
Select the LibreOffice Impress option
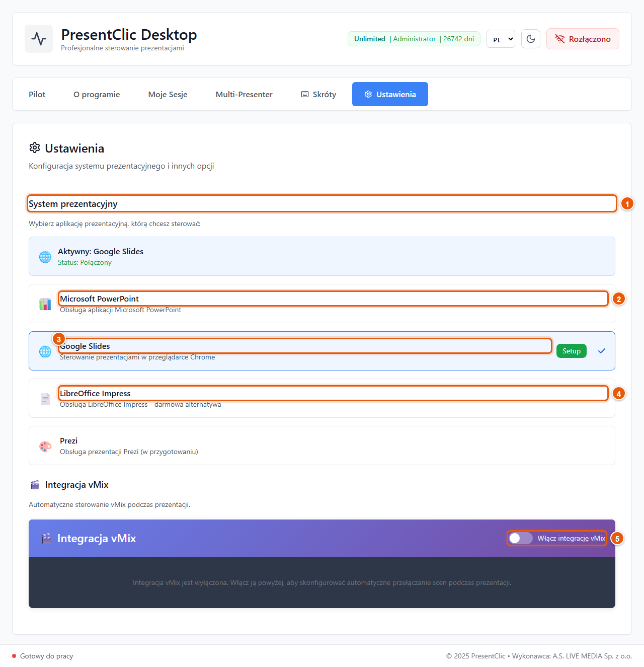click(x=322, y=398)
